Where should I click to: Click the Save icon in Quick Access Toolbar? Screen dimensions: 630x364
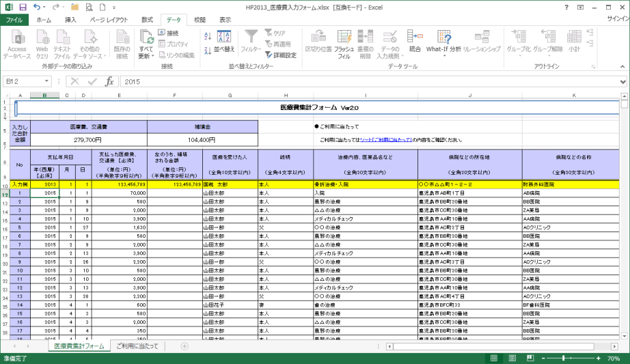click(x=23, y=7)
